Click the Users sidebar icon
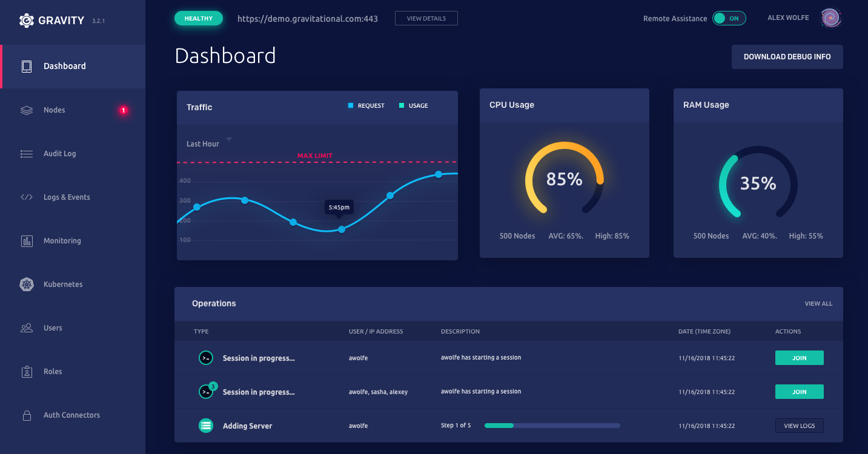Screen dimensions: 868x454 coord(26,327)
